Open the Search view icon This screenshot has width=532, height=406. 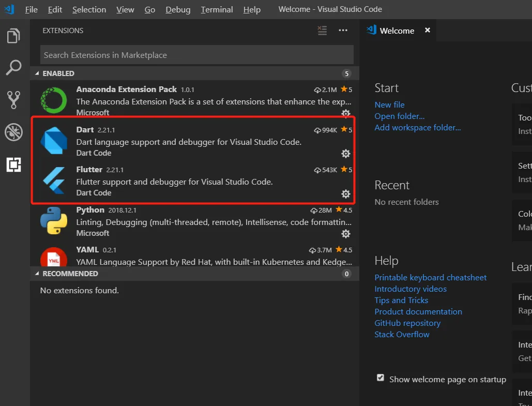pyautogui.click(x=13, y=68)
